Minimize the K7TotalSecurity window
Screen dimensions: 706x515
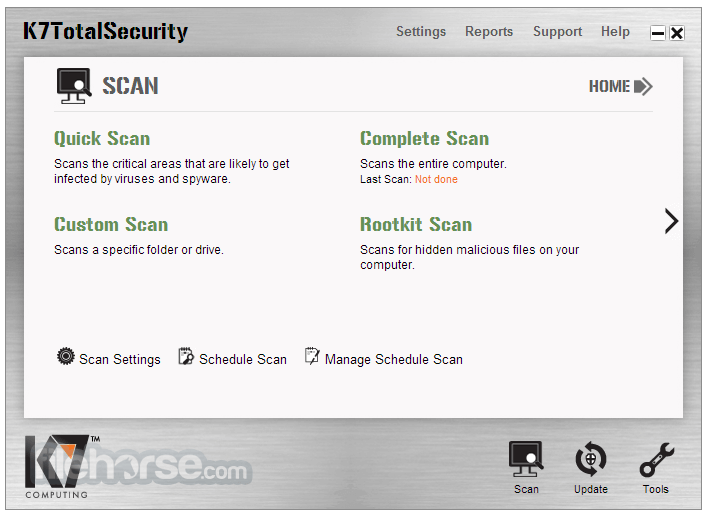[658, 33]
